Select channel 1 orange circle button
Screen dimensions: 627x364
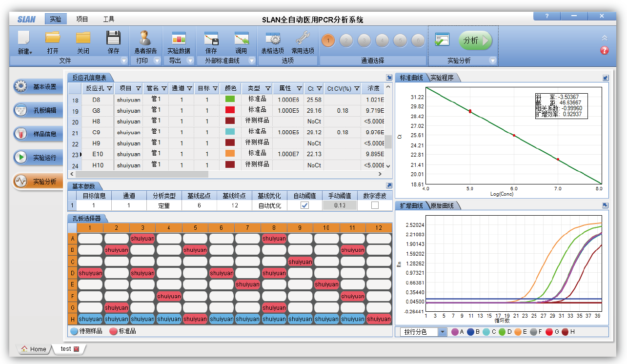coord(328,40)
